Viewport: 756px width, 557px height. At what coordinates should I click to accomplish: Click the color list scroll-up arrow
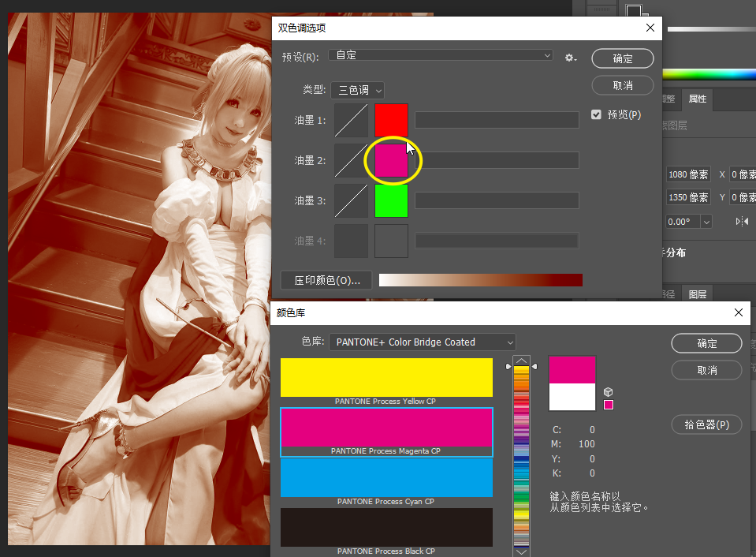pos(521,361)
